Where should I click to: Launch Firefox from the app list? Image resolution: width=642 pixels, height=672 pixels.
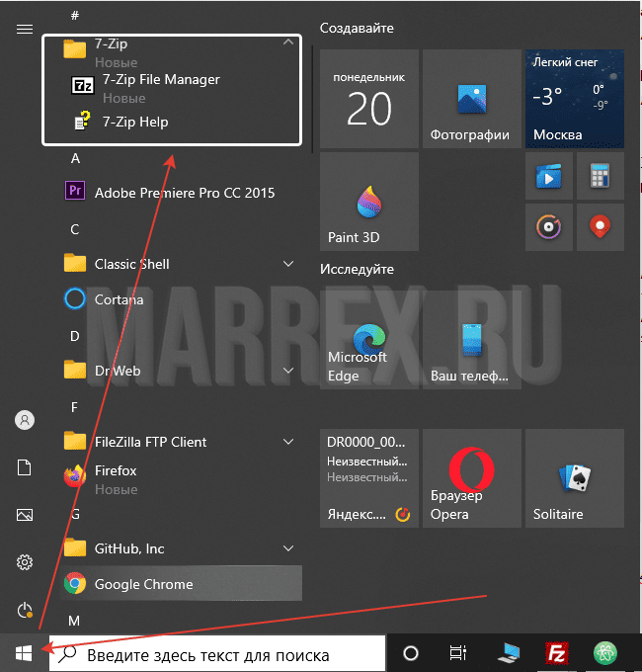(181, 477)
